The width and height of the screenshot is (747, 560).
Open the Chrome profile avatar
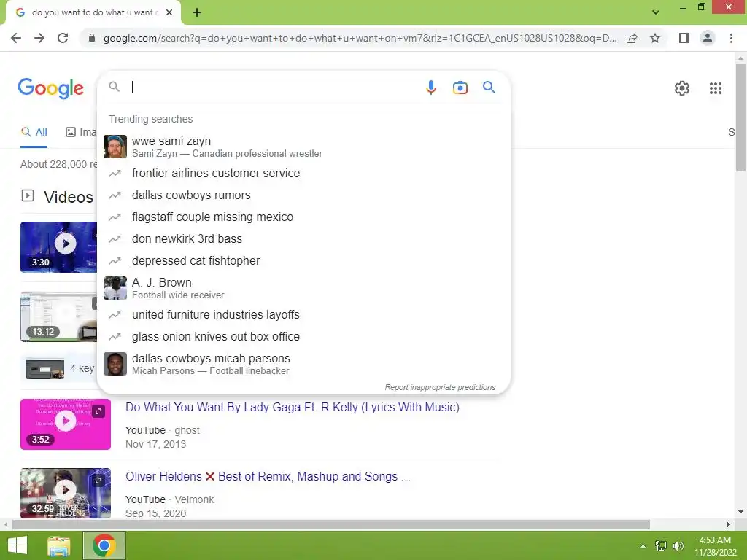point(708,38)
